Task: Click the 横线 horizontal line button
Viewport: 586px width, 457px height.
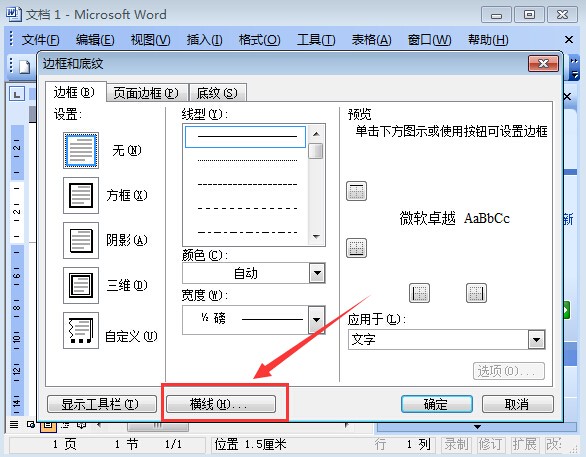Action: click(220, 404)
